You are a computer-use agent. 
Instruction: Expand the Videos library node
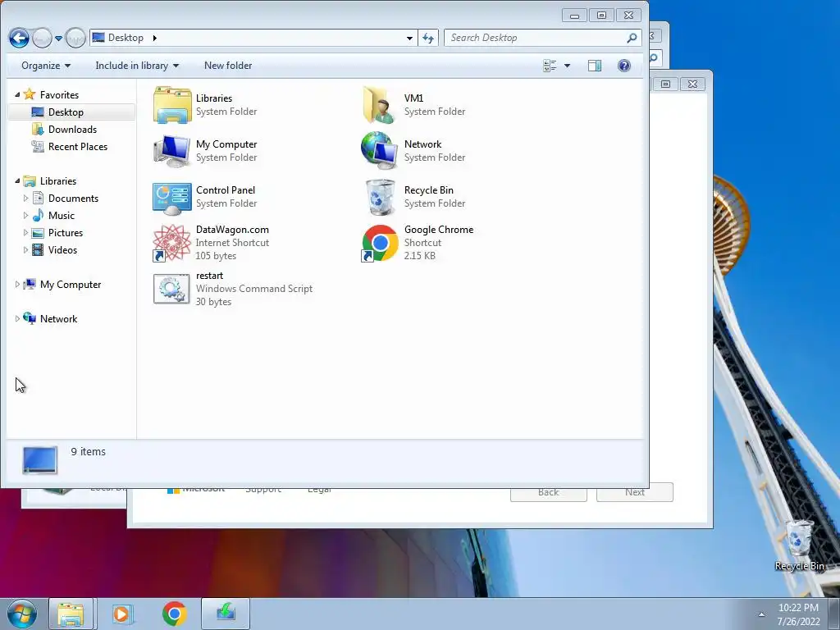(25, 249)
